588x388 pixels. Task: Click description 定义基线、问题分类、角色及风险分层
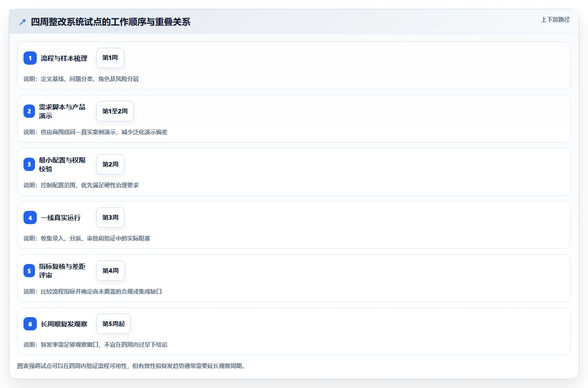click(x=81, y=79)
